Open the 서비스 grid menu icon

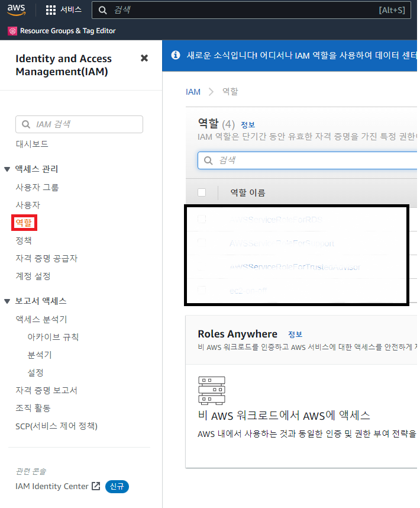[50, 10]
